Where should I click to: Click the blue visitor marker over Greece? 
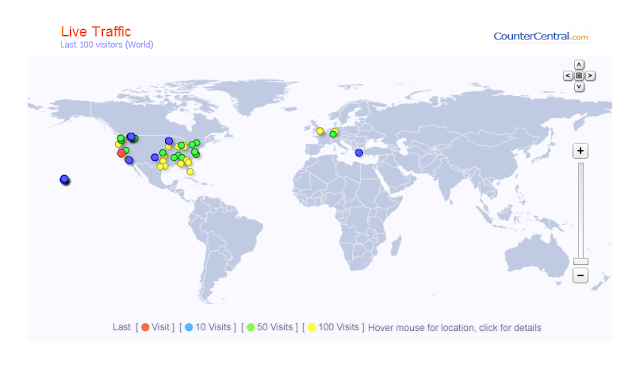[x=359, y=153]
